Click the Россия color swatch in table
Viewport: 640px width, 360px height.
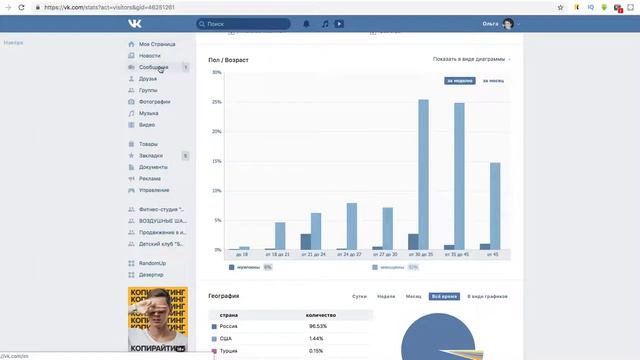click(214, 327)
